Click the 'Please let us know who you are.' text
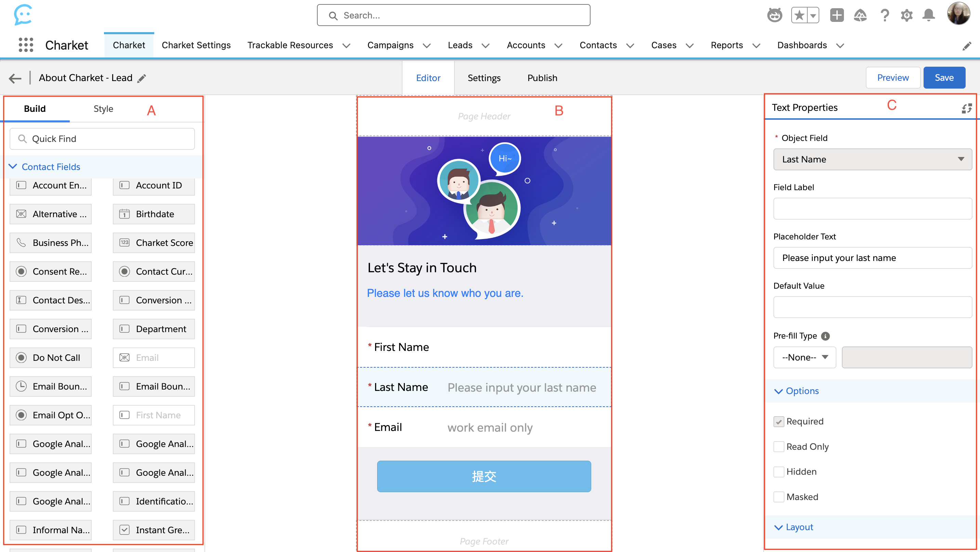 click(x=445, y=293)
